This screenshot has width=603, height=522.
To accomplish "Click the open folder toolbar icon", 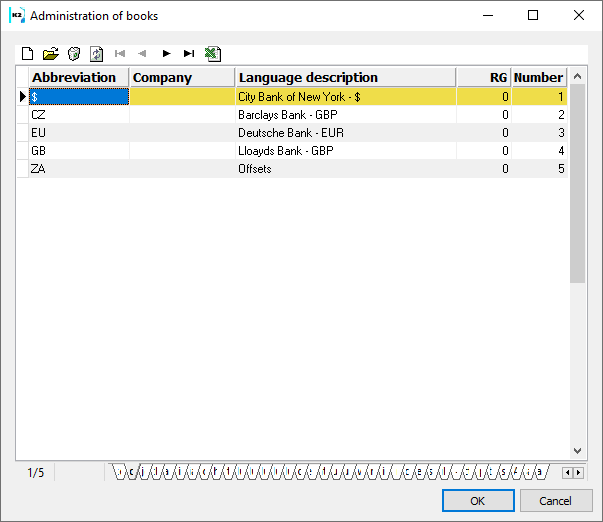I will [51, 54].
